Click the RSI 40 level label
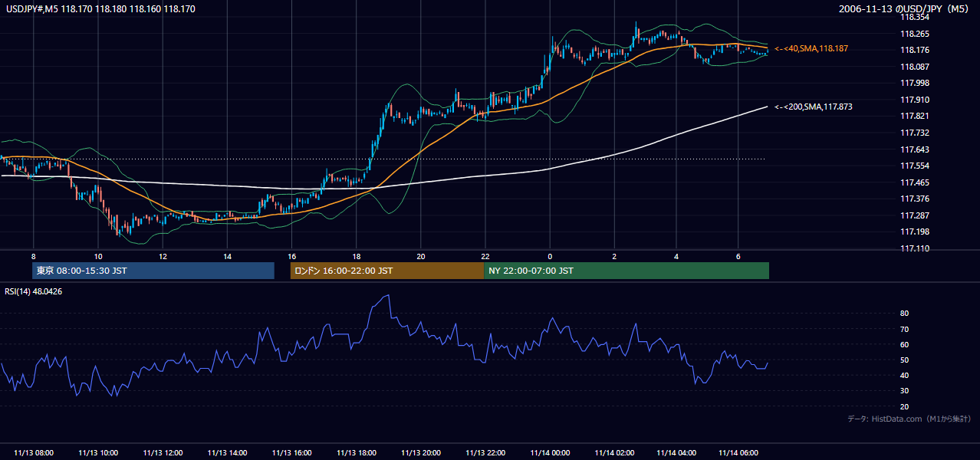The width and height of the screenshot is (980, 460). pyautogui.click(x=905, y=375)
